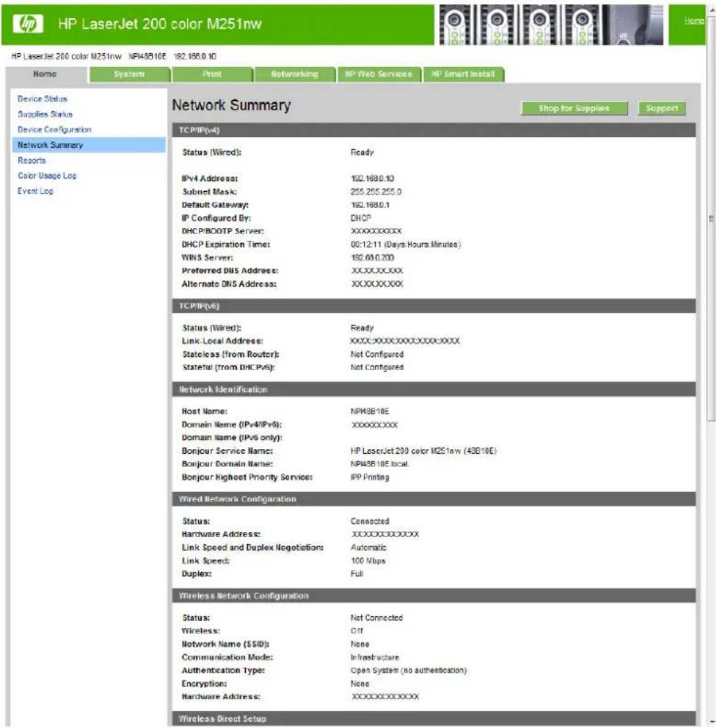Click IPv4 Address value 192.168.0.10
This screenshot has height=728, width=716.
point(373,178)
